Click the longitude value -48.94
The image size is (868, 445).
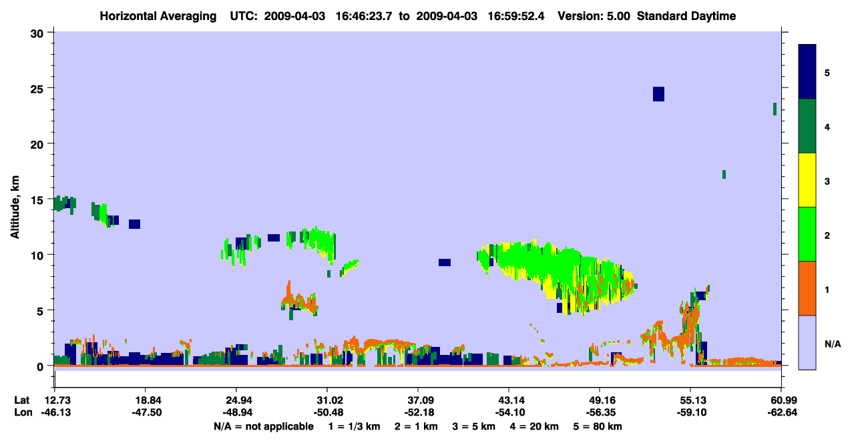pos(237,412)
